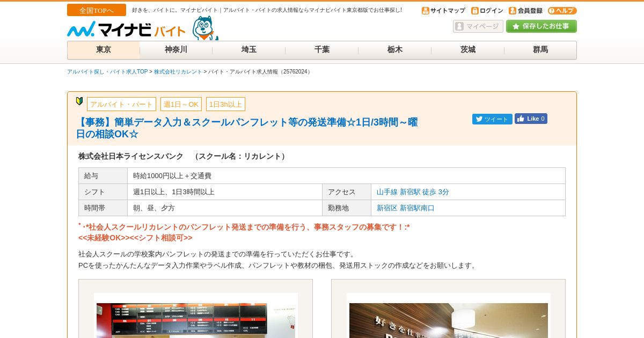
Task: Click the 勤務地 header cell
Action: 347,208
